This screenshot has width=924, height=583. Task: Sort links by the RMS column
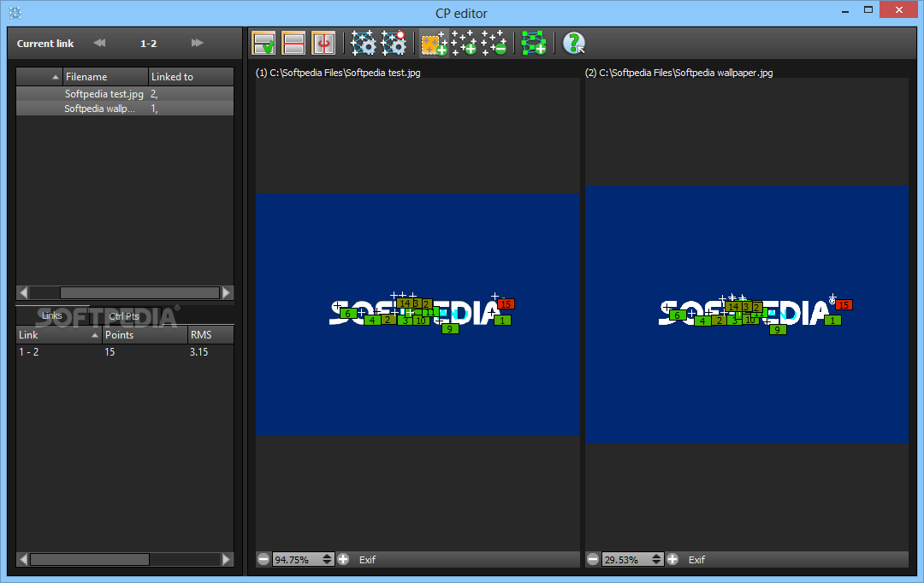(211, 334)
